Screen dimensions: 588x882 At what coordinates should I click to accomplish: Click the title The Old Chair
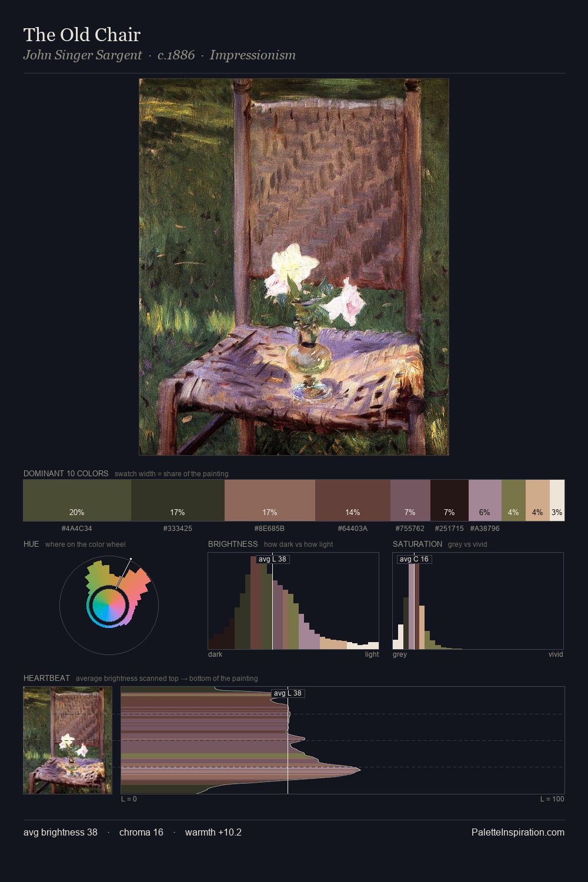[82, 35]
